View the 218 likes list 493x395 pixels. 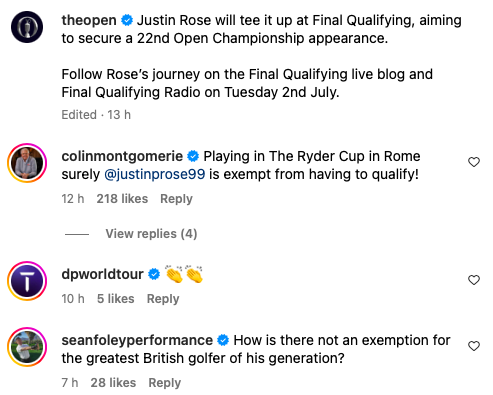pyautogui.click(x=122, y=199)
